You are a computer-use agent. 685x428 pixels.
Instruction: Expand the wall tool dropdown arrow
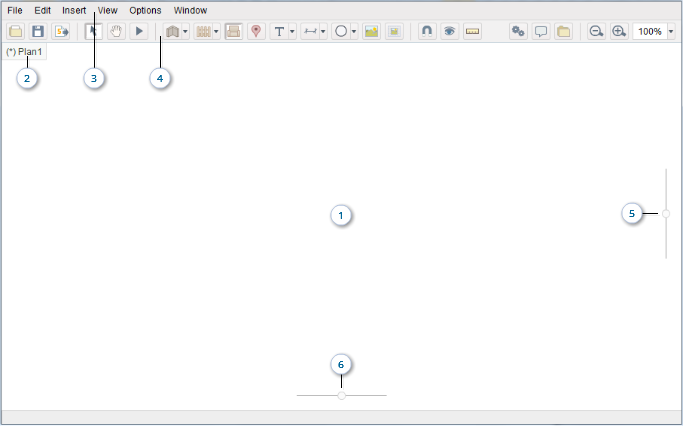tap(185, 31)
